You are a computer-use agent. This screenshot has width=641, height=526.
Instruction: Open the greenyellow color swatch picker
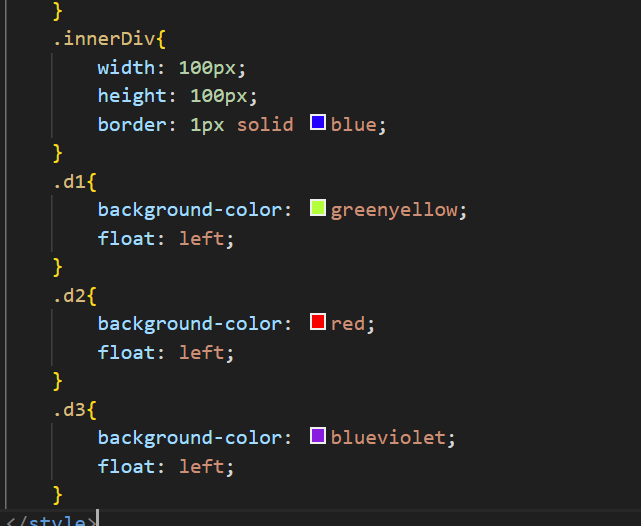point(318,208)
